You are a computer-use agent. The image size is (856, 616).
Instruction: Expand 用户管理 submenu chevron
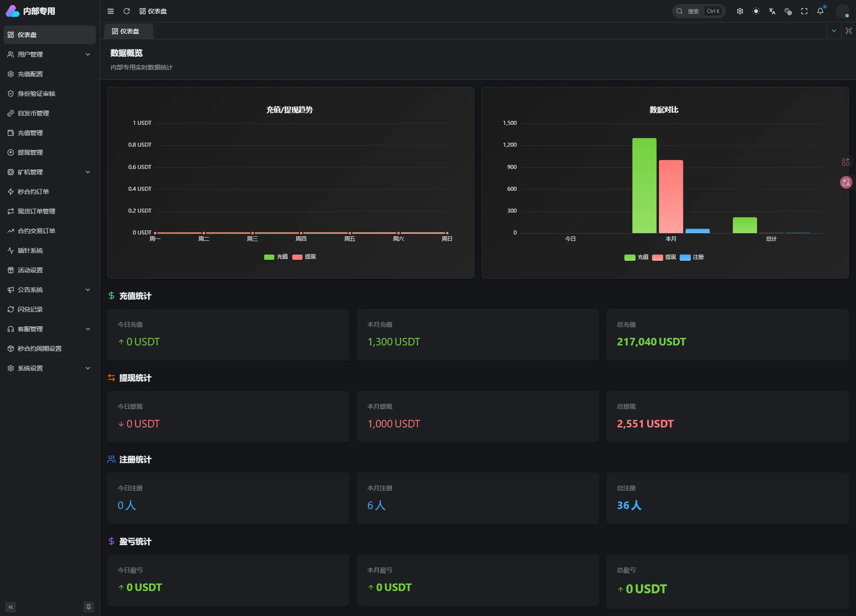click(x=88, y=54)
